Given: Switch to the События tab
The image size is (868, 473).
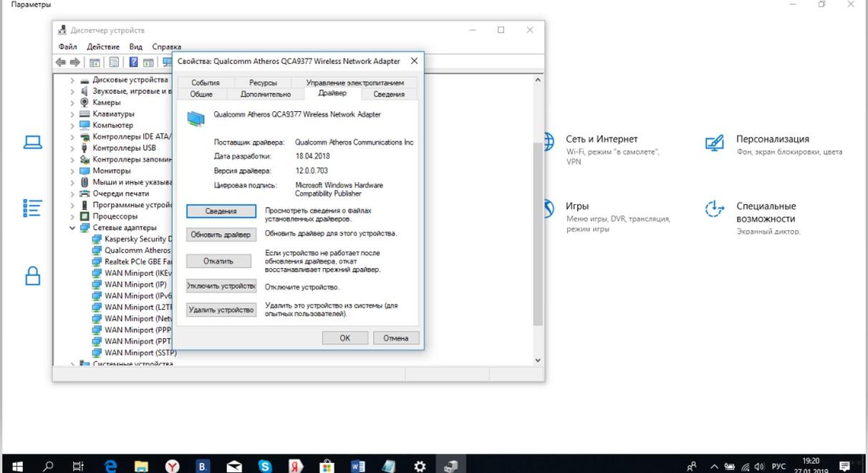Looking at the screenshot, I should 206,82.
